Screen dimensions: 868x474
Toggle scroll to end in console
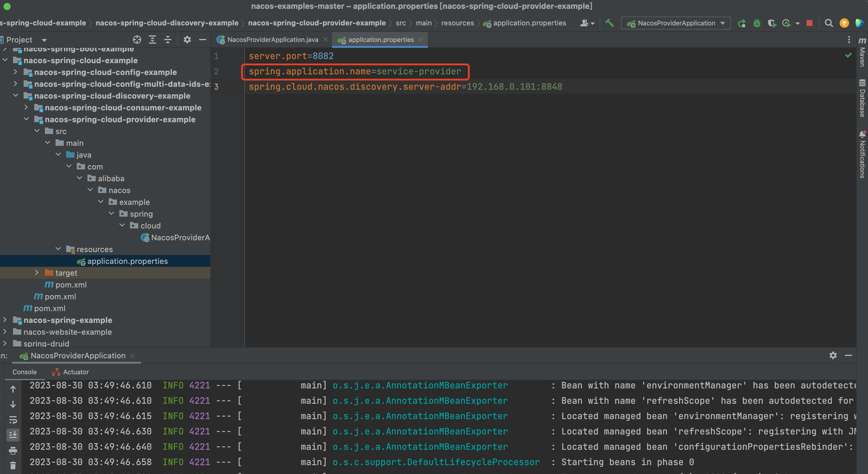click(13, 435)
